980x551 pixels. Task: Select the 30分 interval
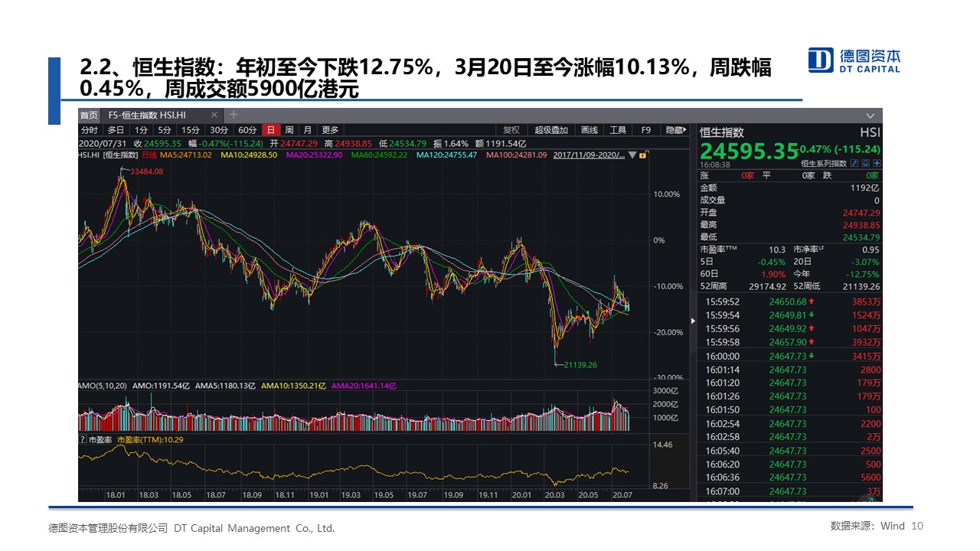click(x=219, y=130)
